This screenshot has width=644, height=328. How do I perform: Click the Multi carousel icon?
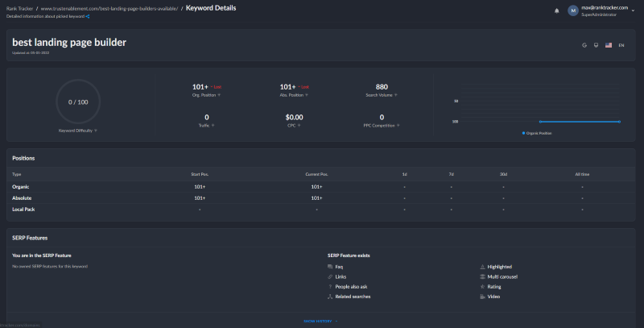coord(482,276)
